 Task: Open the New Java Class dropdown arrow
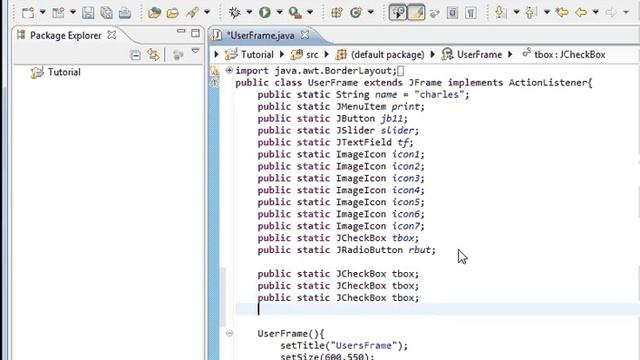tap(371, 12)
